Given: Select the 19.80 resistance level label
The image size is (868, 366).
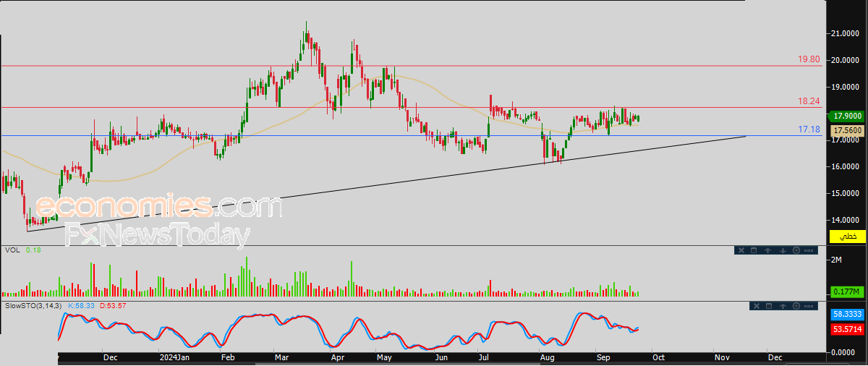Looking at the screenshot, I should point(808,60).
